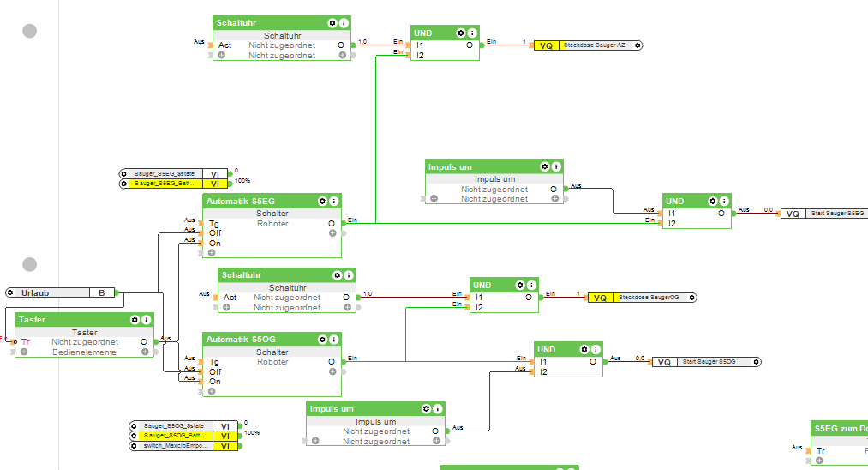Select Bedienelemente row in Taster block

pos(84,352)
